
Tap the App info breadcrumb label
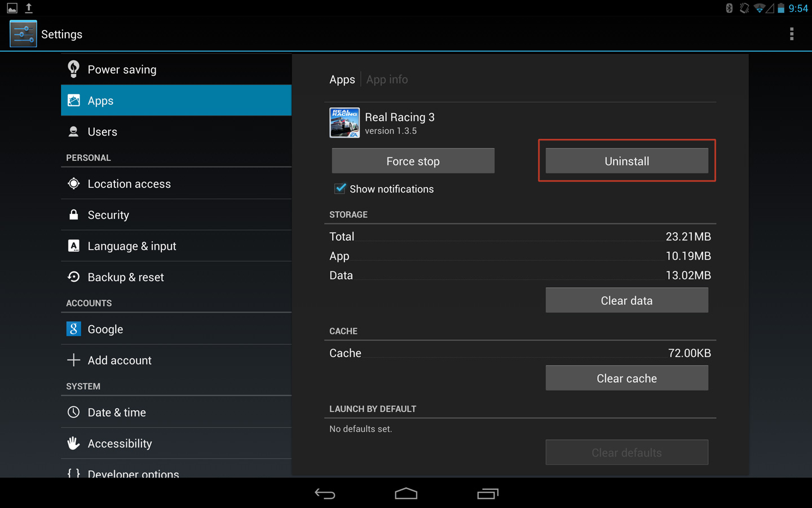387,80
